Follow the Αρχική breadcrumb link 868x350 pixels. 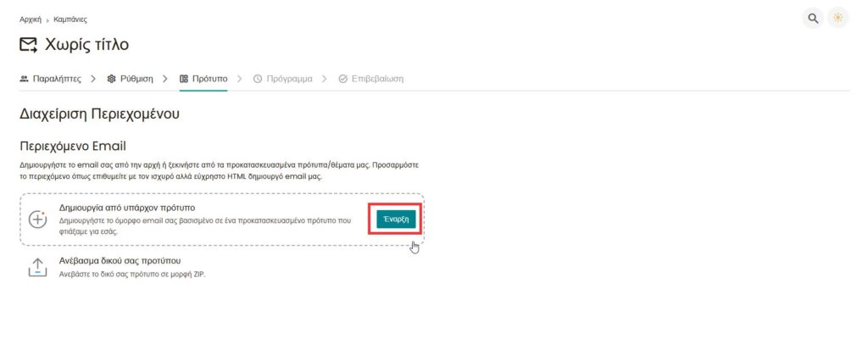[31, 19]
